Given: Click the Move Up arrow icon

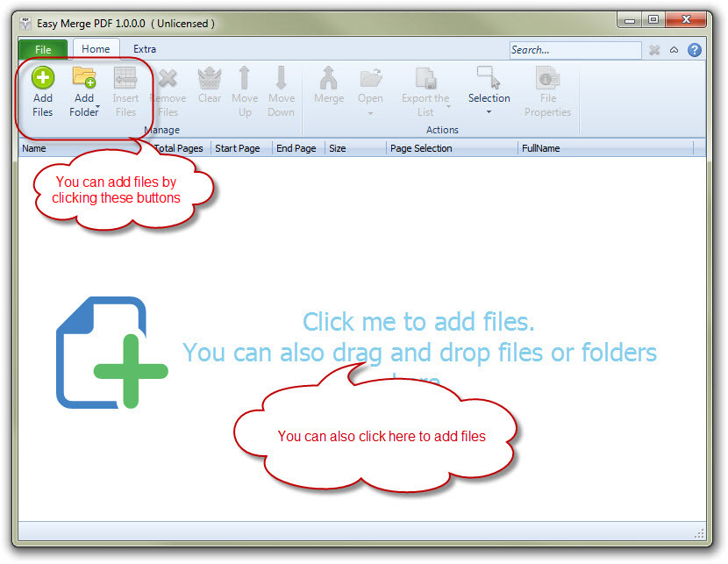Looking at the screenshot, I should [245, 77].
